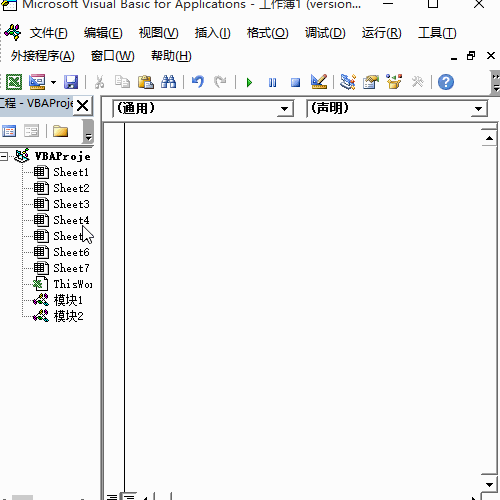
Task: Toggle Design Mode icon
Action: point(319,82)
